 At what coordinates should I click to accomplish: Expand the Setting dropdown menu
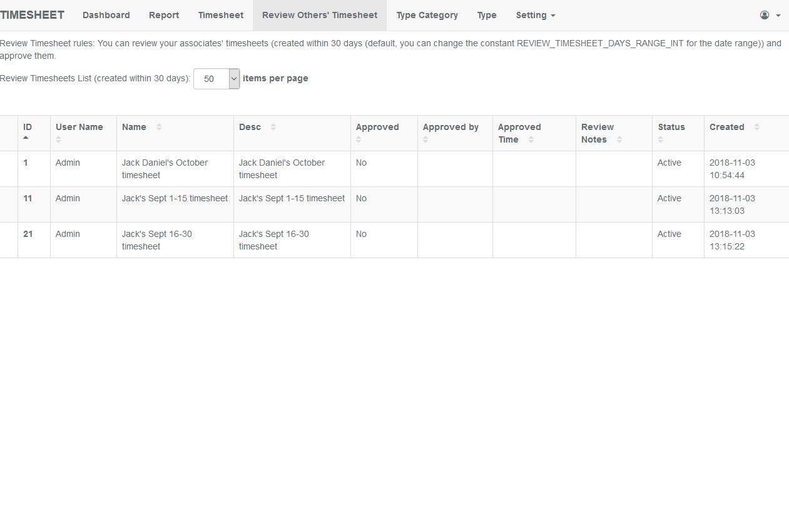tap(535, 15)
